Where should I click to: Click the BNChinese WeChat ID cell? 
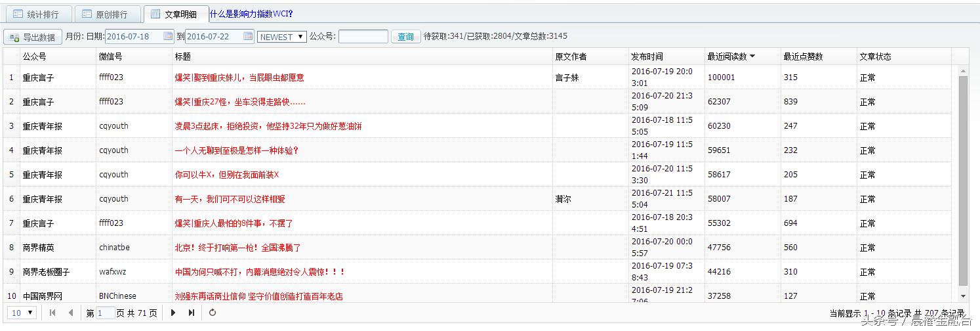134,295
